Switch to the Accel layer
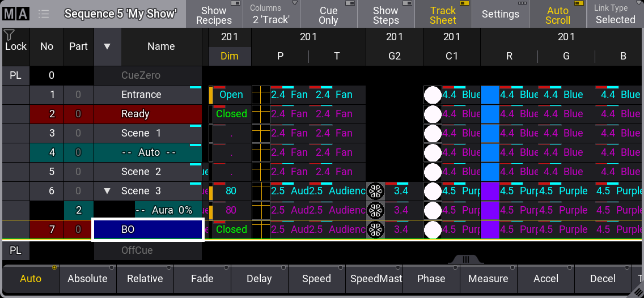This screenshot has width=644, height=298. tap(545, 279)
